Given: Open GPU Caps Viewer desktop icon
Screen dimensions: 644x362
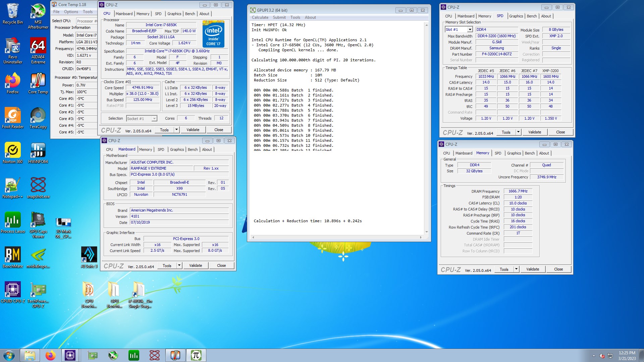Looking at the screenshot, I should click(x=38, y=225).
